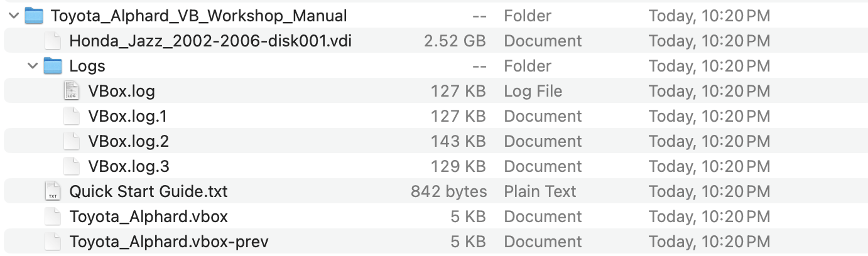868x256 pixels.
Task: Click the Log File kind label
Action: tap(533, 91)
